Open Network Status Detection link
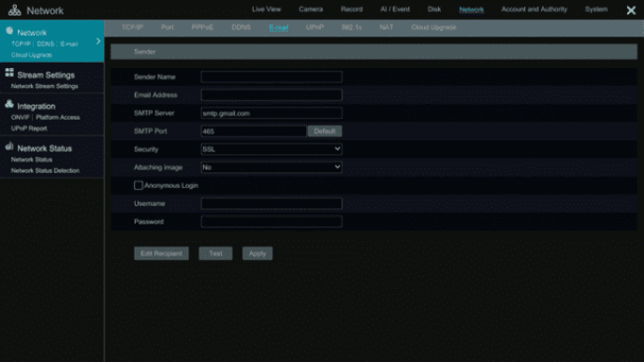644x362 pixels. tap(45, 170)
